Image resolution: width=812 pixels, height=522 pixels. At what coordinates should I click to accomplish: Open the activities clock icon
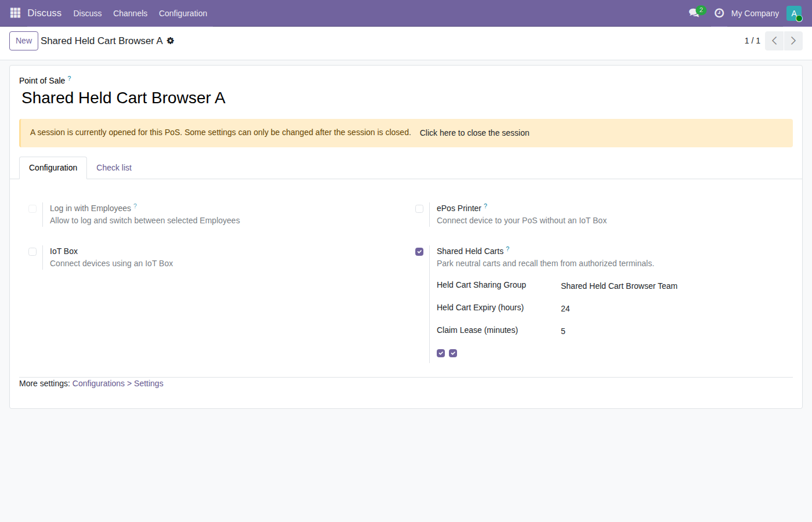(x=719, y=13)
